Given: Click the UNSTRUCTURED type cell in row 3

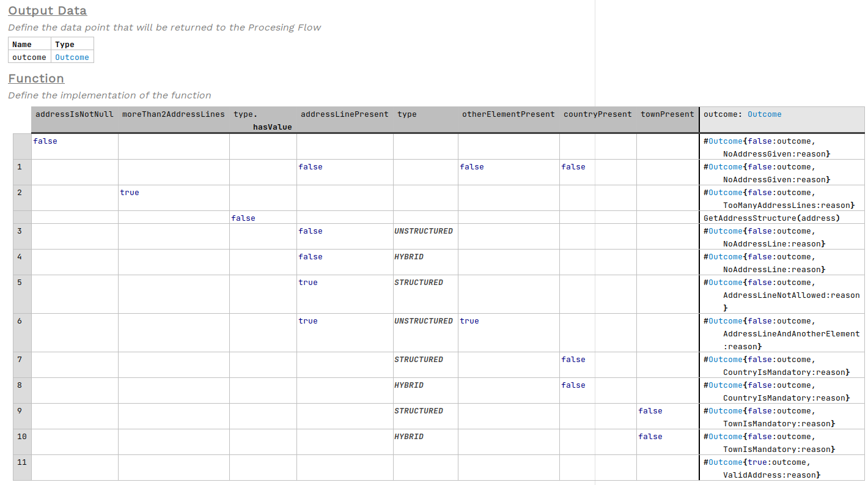Looking at the screenshot, I should (x=424, y=231).
